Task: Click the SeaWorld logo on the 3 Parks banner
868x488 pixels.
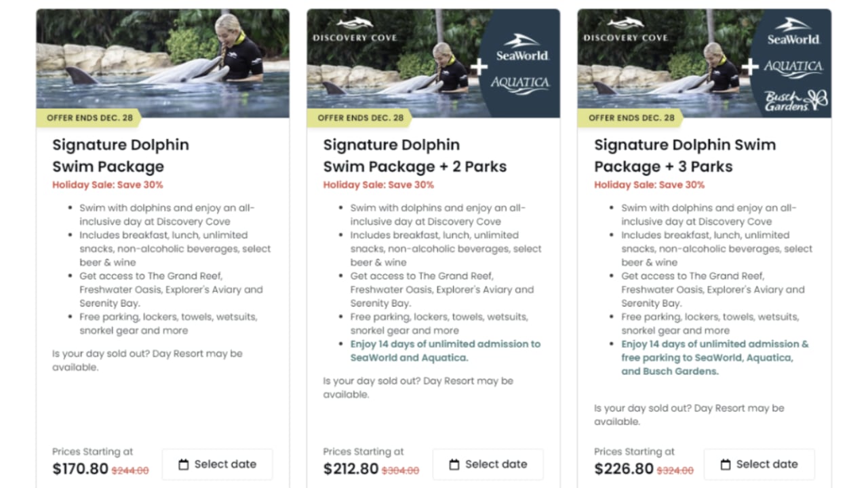Action: [793, 32]
